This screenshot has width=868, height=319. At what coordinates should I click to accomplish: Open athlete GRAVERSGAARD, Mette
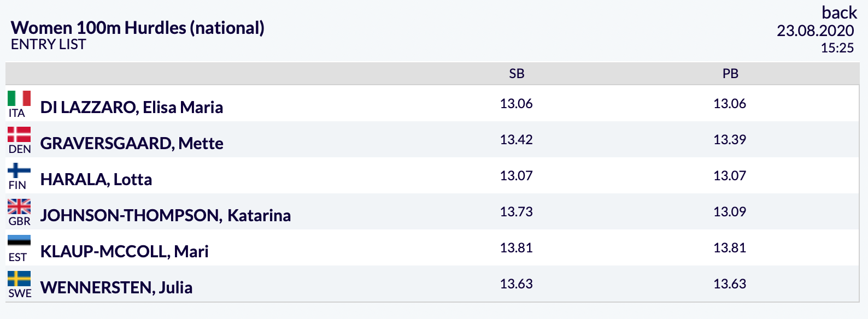pyautogui.click(x=132, y=143)
